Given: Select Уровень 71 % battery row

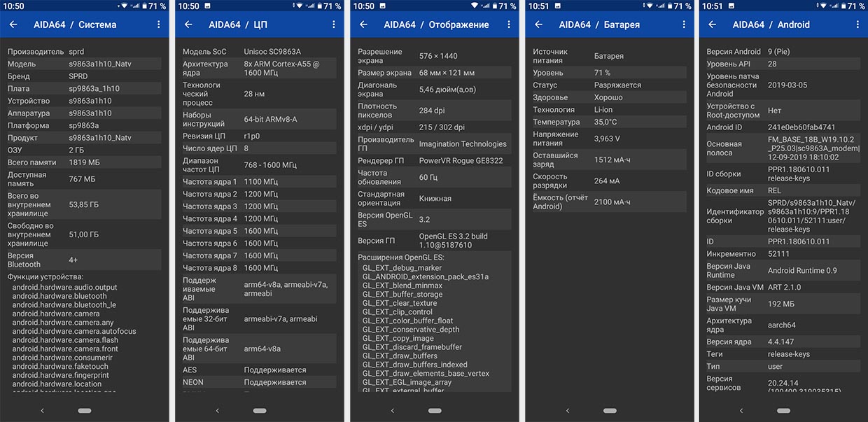Looking at the screenshot, I should [x=609, y=73].
